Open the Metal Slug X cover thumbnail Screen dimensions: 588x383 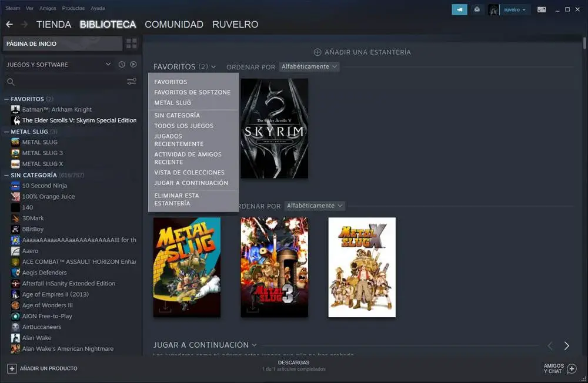click(x=362, y=267)
